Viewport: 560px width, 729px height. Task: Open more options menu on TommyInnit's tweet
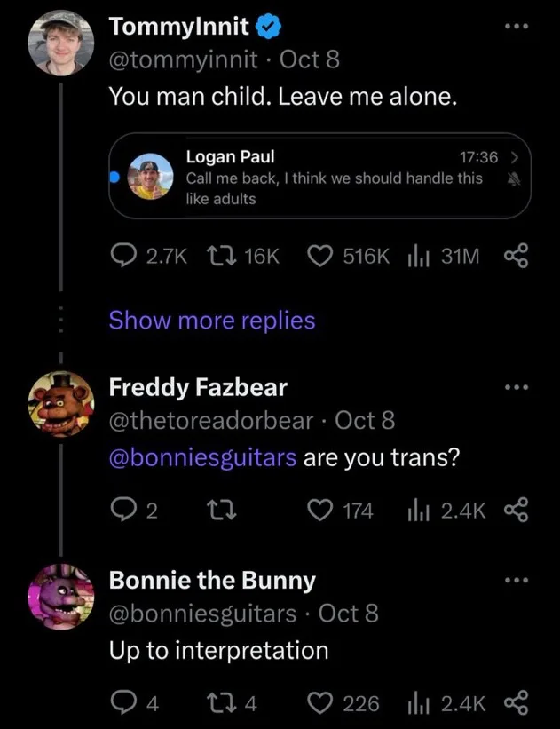[515, 28]
